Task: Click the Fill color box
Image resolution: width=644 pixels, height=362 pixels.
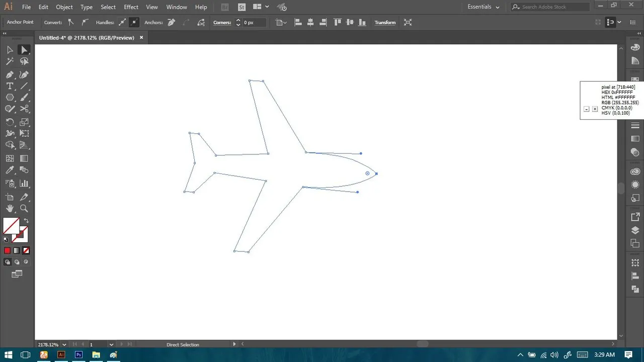Action: click(11, 226)
